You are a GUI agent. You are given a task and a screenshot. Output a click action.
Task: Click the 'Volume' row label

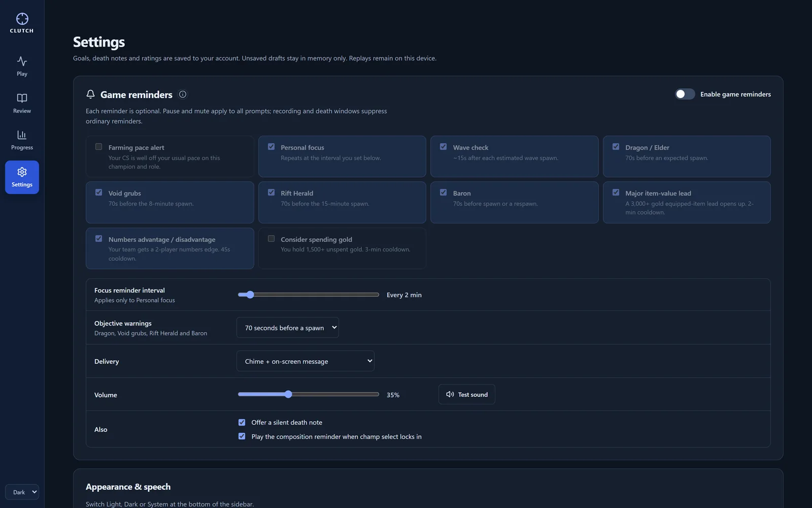point(106,395)
